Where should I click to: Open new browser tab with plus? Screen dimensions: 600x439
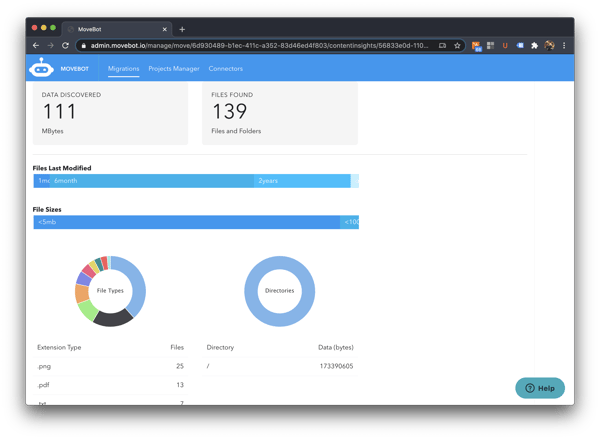click(x=182, y=29)
